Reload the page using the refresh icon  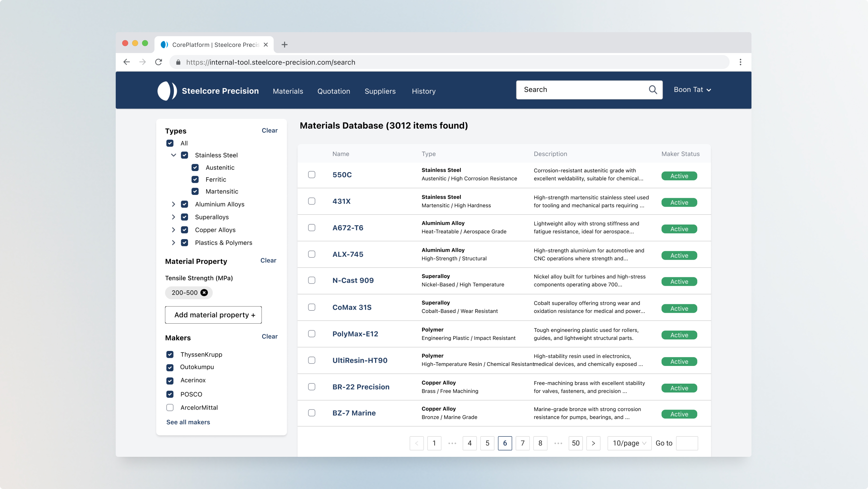pyautogui.click(x=158, y=62)
